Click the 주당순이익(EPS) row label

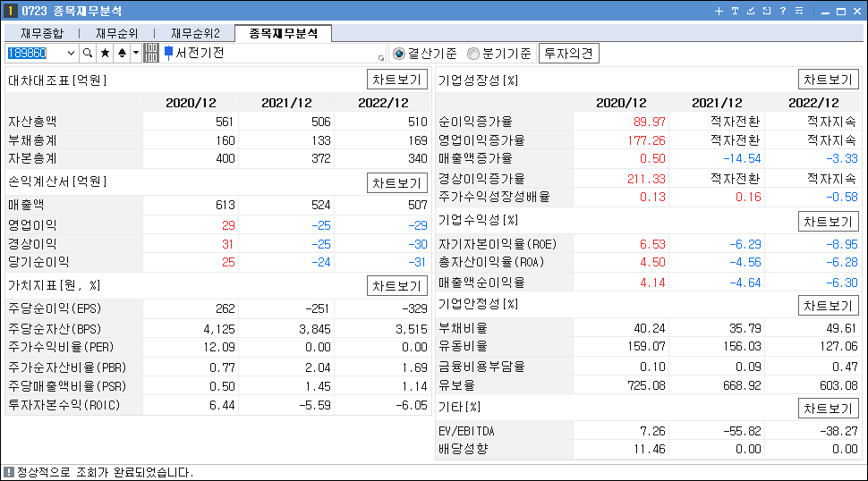click(x=55, y=308)
